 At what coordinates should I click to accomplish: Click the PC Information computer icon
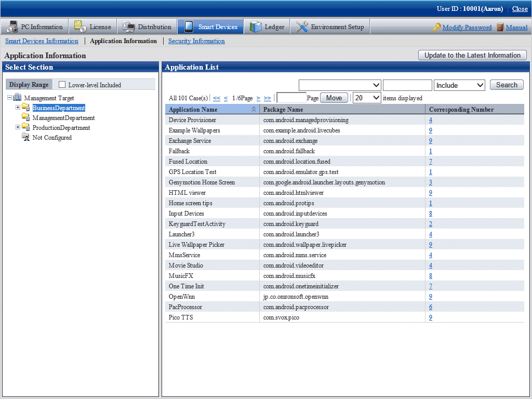[x=12, y=27]
